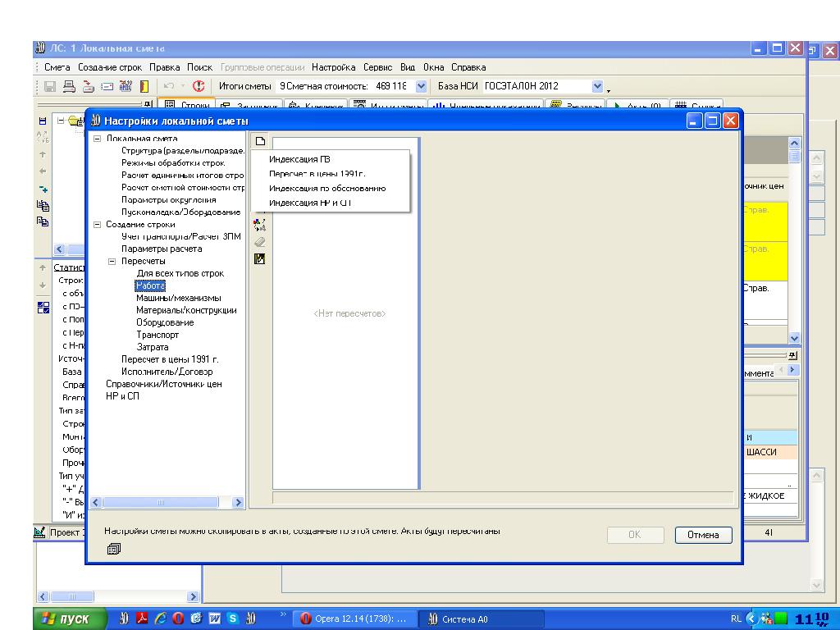The width and height of the screenshot is (840, 630).
Task: Click the colored recalculation order icon
Action: click(260, 226)
